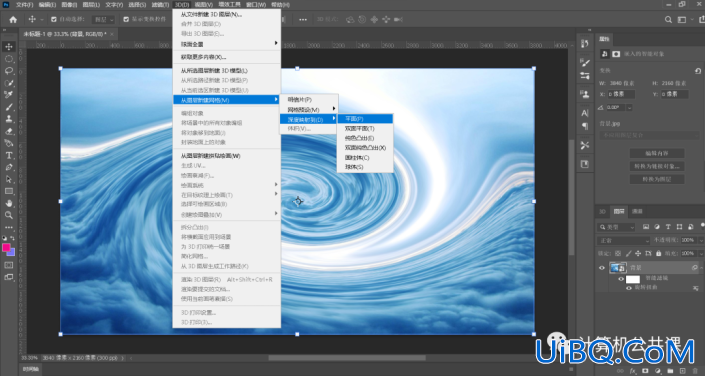Choose 从图层新建拼贴绘画(W)
Screen dimensions: 705x376
227,156
